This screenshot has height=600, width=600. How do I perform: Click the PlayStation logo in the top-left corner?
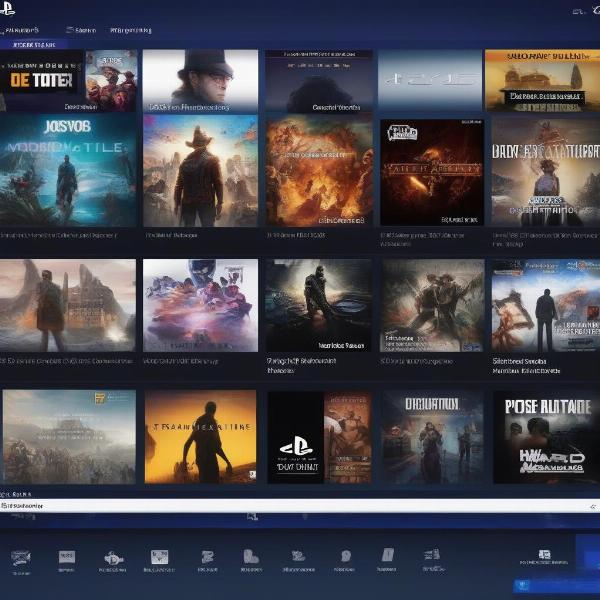pyautogui.click(x=7, y=8)
